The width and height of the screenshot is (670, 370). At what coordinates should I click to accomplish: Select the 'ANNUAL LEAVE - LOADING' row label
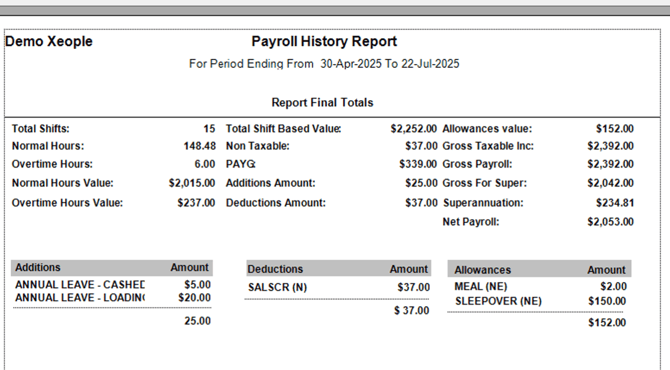click(80, 297)
